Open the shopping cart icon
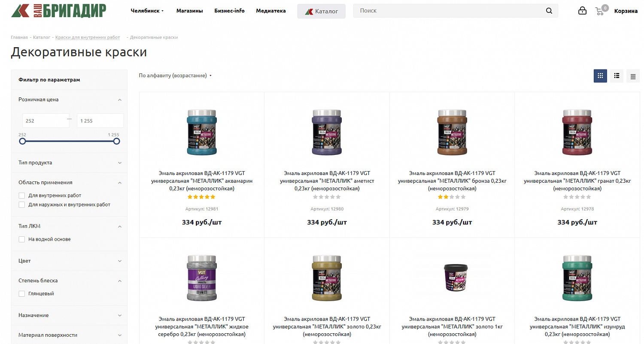Screen dimensions: 644x344 (600, 11)
